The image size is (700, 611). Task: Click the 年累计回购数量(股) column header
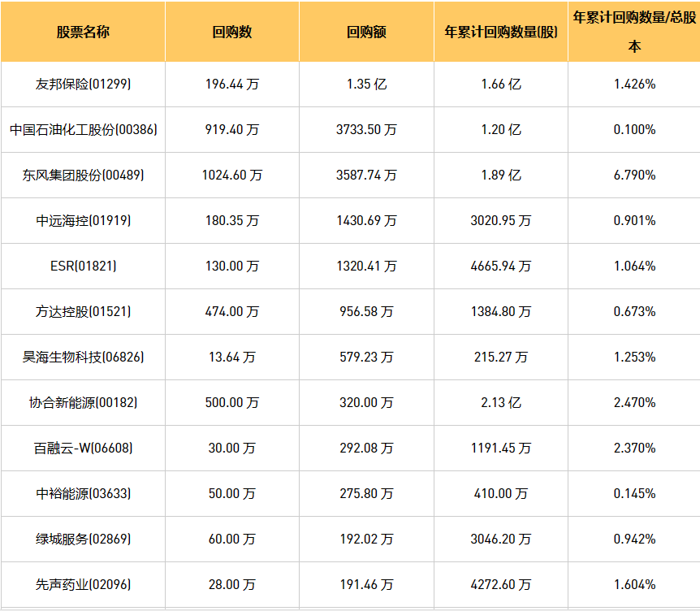(500, 32)
